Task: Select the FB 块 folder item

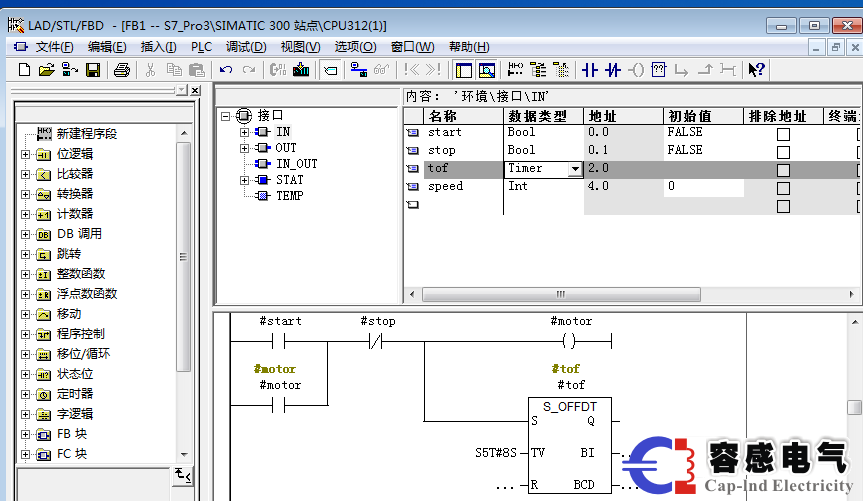Action: coord(72,434)
